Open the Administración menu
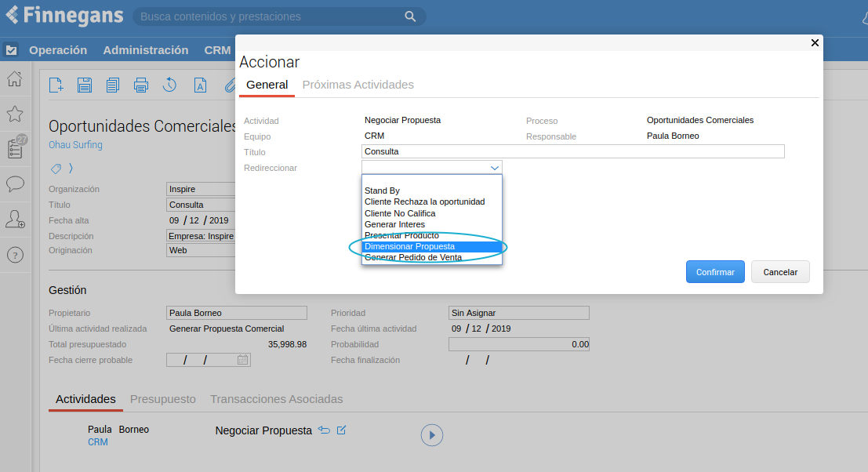 (x=146, y=50)
